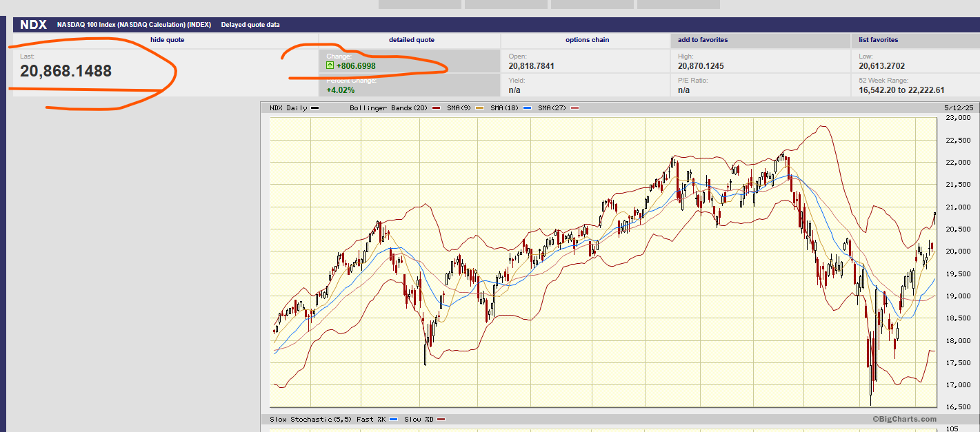
Task: Add NDX with add to favorites
Action: click(703, 40)
